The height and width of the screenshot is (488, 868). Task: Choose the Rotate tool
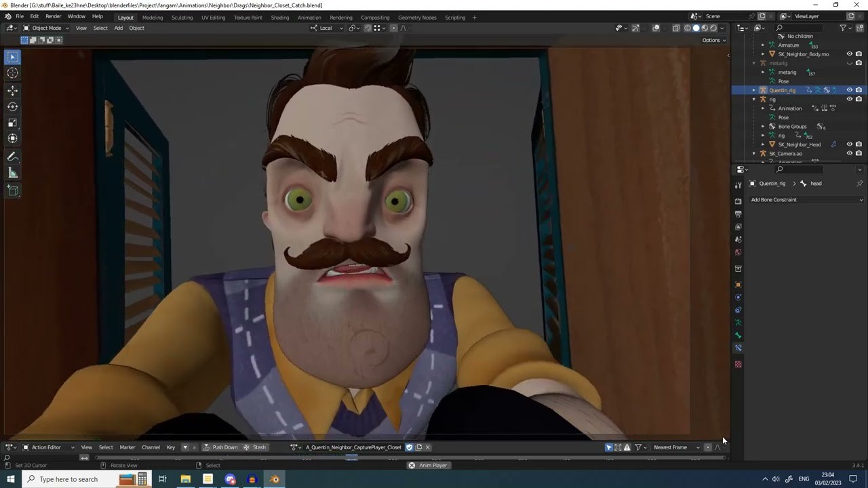12,107
